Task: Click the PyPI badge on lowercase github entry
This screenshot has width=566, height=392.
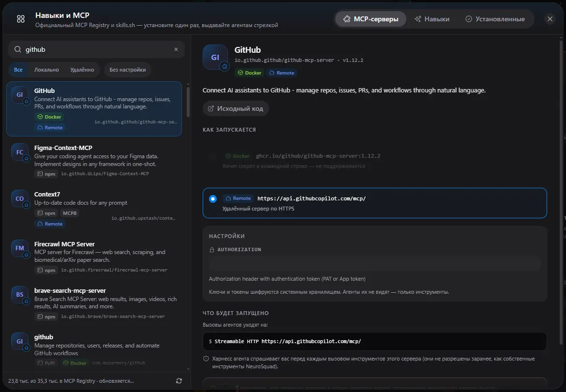Action: (x=46, y=363)
